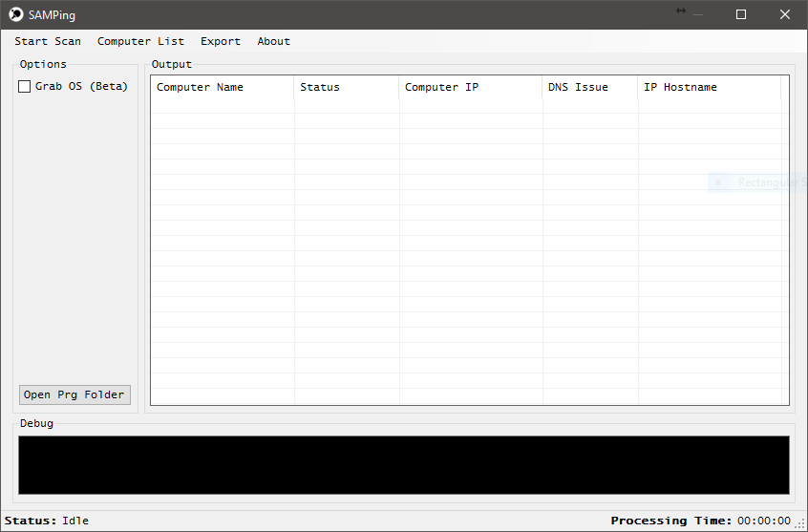Click the Status: Idle indicator
Image resolution: width=808 pixels, height=532 pixels.
[x=47, y=521]
